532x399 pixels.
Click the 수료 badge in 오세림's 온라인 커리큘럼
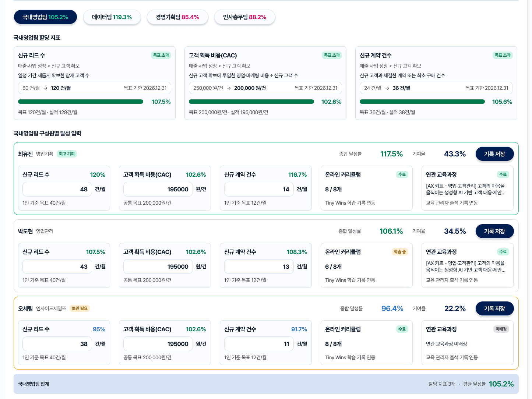[402, 329]
